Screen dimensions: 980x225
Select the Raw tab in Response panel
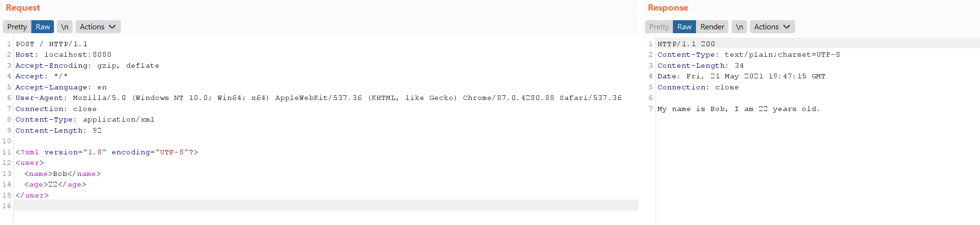[x=684, y=27]
